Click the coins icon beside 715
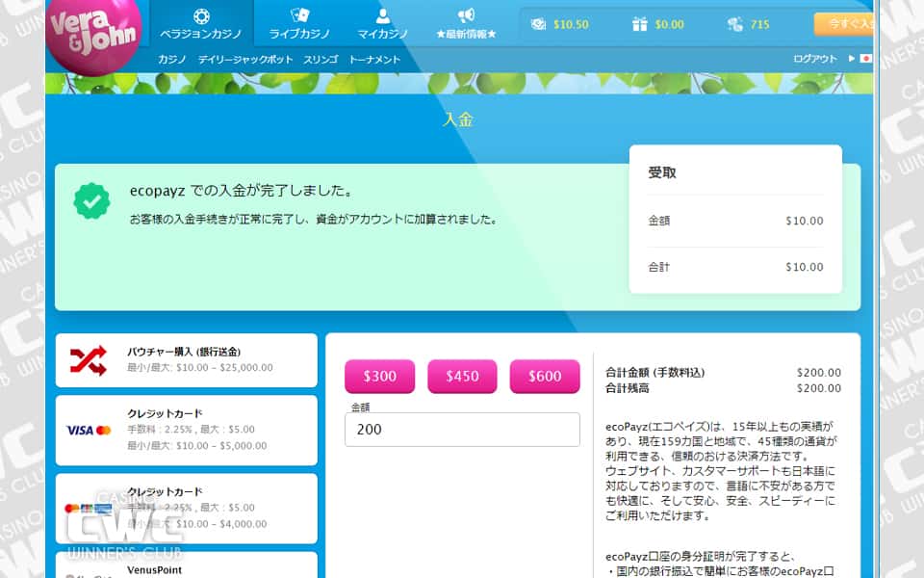The height and width of the screenshot is (578, 924). [x=734, y=24]
